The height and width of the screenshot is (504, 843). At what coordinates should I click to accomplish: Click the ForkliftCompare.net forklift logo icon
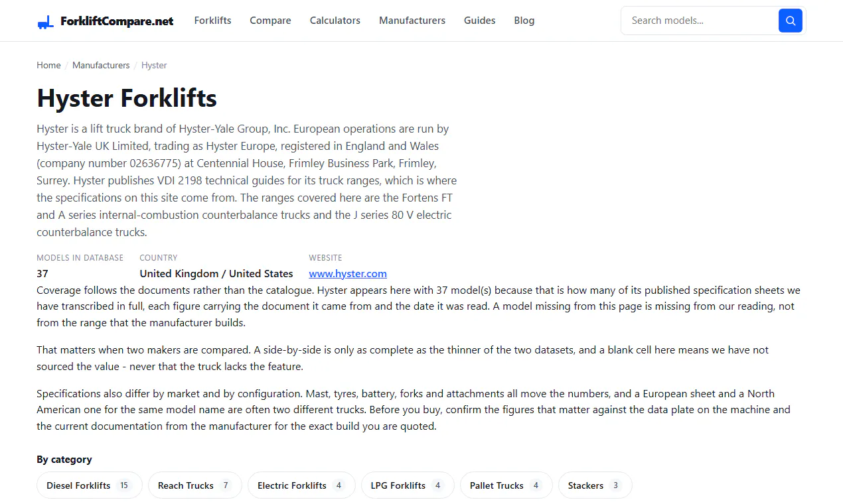coord(45,21)
